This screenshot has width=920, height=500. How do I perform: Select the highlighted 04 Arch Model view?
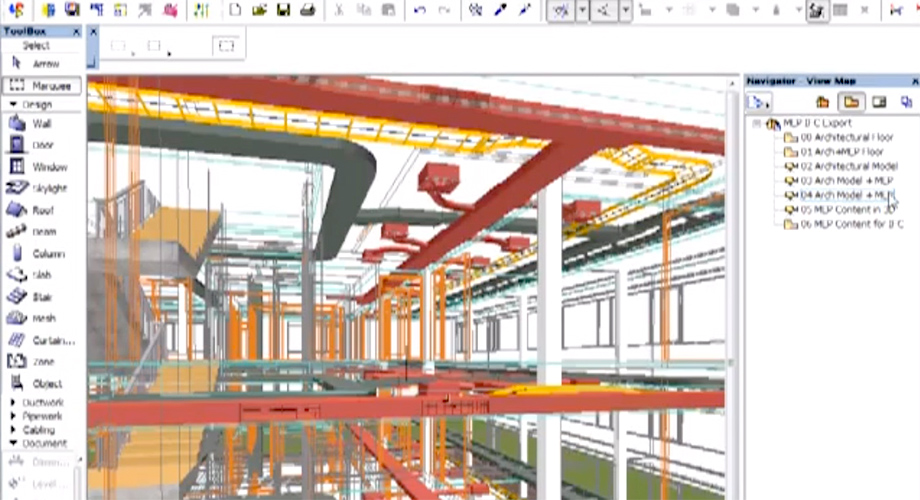[840, 195]
